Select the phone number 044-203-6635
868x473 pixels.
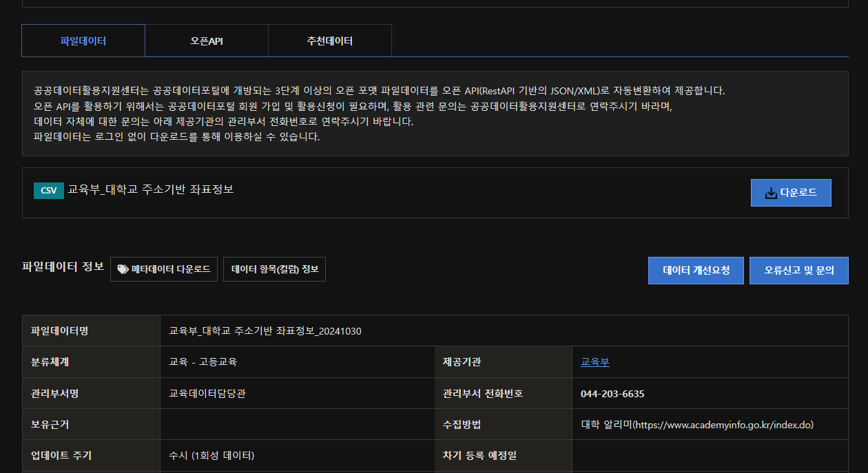612,394
